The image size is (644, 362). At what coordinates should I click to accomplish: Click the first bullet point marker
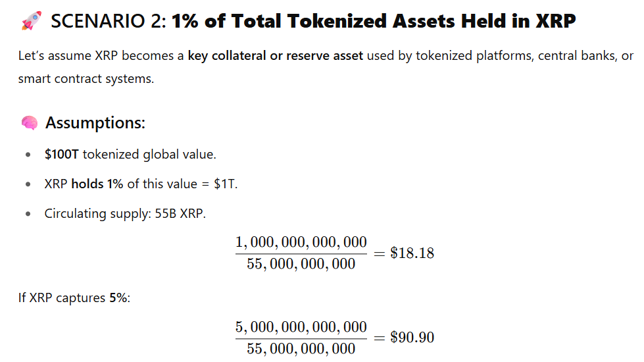pyautogui.click(x=28, y=155)
